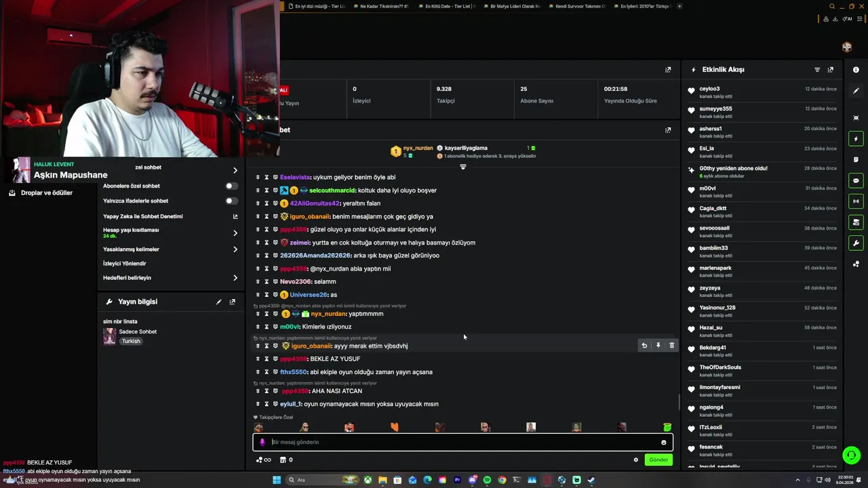Toggle the lightning activity feed sidebar icon
This screenshot has height=488, width=868.
[x=856, y=139]
